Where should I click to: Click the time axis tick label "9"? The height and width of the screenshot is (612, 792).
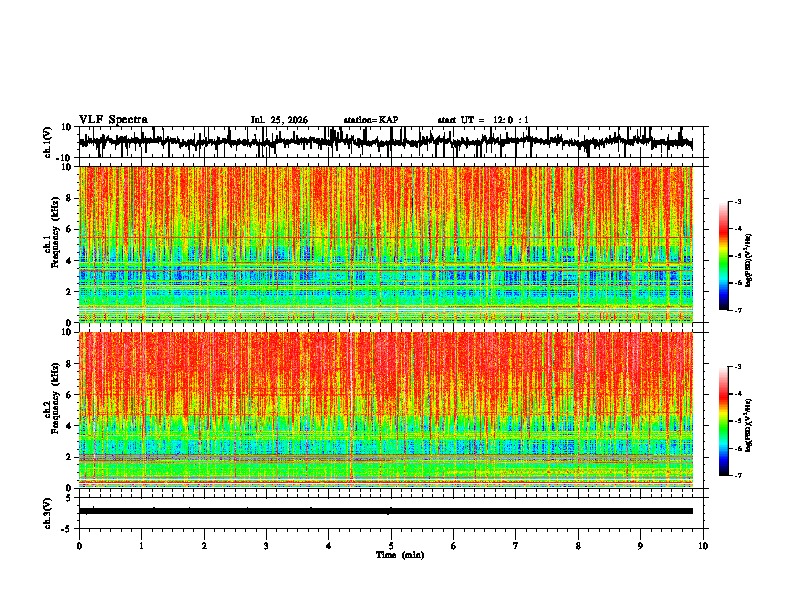640,546
